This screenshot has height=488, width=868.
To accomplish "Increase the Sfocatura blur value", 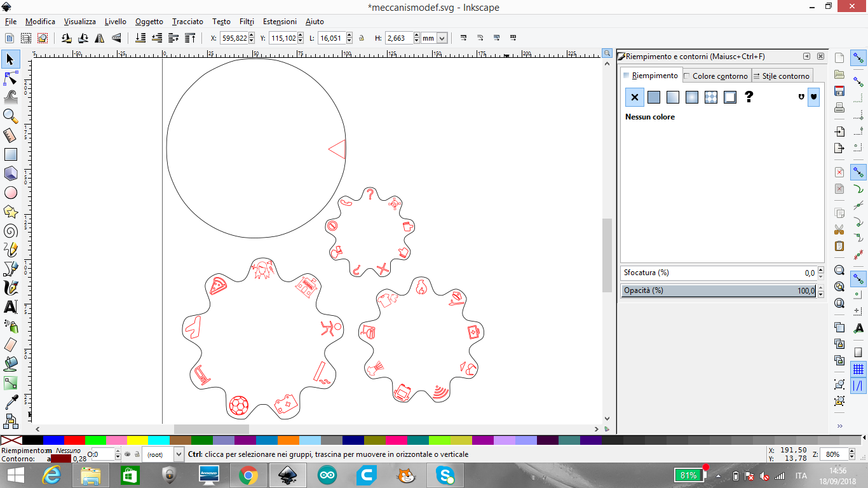I will pos(820,270).
